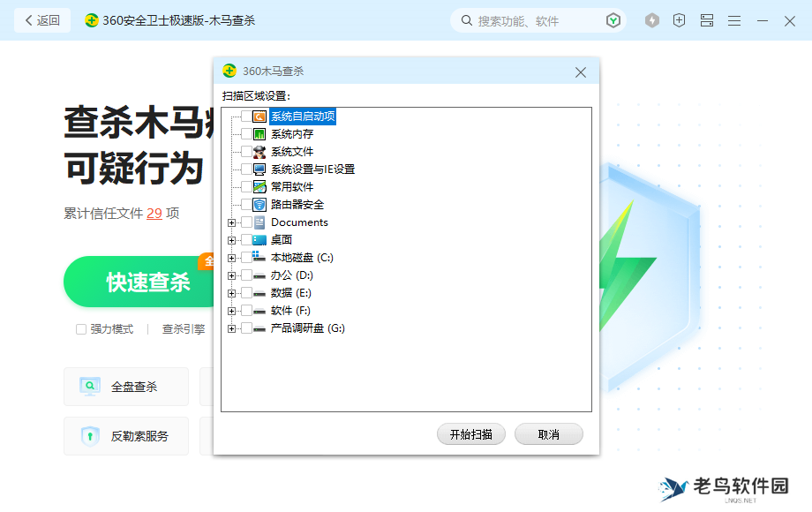Click the magnifier icon in the search bar
Viewport: 812px width, 512px height.
pos(467,20)
